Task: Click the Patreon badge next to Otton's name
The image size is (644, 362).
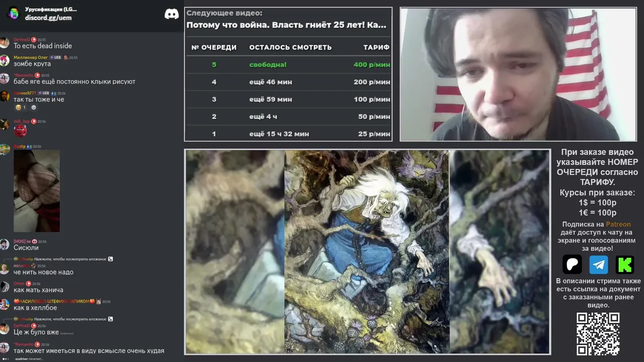Action: [x=28, y=284]
